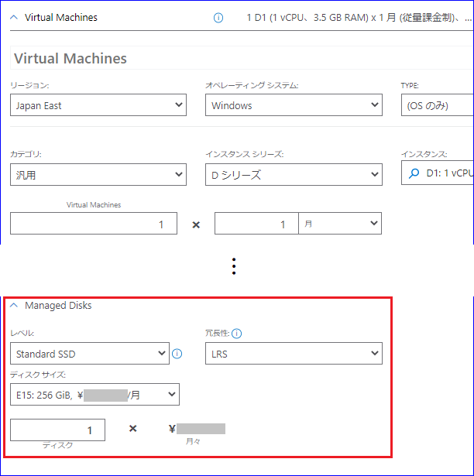The width and height of the screenshot is (474, 476).
Task: Click the Virtual Machines heading title field
Action: pyautogui.click(x=242, y=58)
